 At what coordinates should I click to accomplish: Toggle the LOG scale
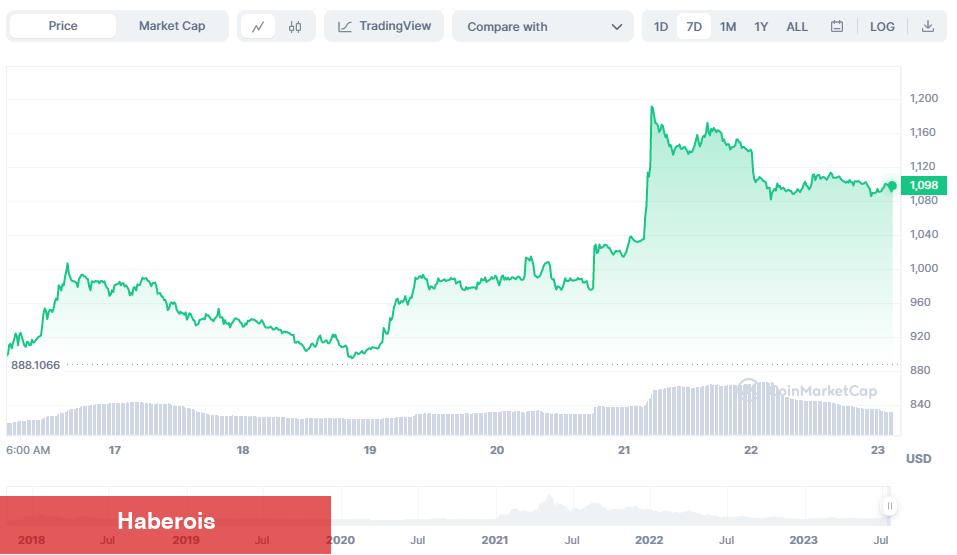pyautogui.click(x=882, y=27)
